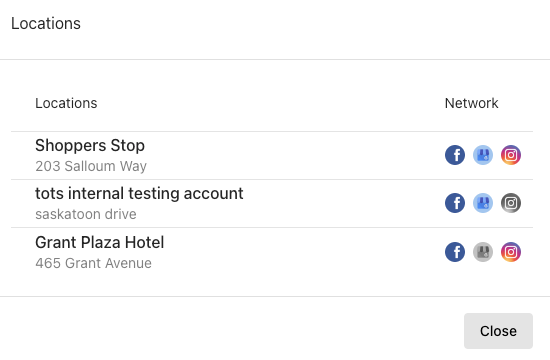
Task: Click Google My Business icon for Shoppers Stop
Action: [483, 155]
